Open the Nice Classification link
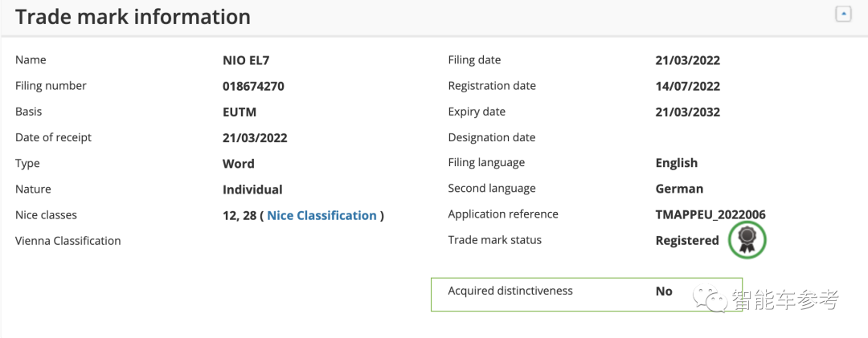This screenshot has width=868, height=338. [x=321, y=215]
